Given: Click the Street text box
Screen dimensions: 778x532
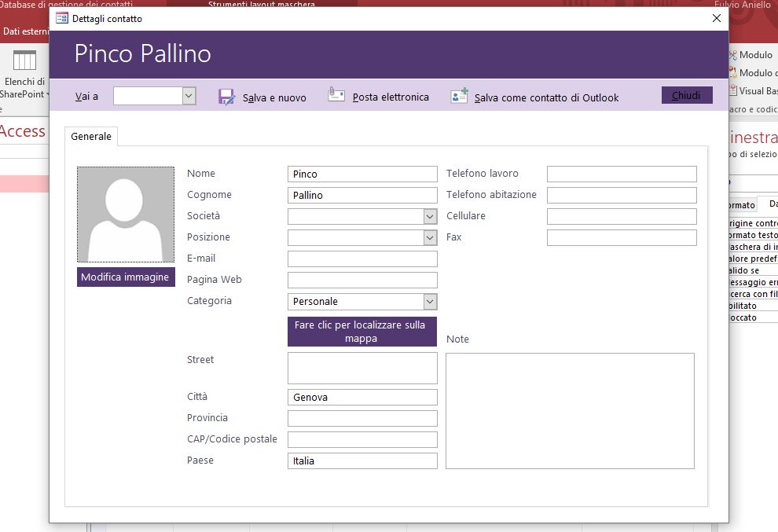Looking at the screenshot, I should coord(362,368).
